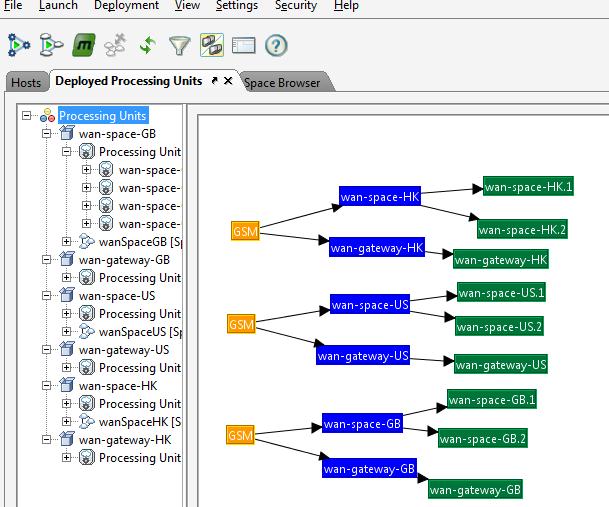The image size is (609, 507).
Task: Open the Deployment menu
Action: click(126, 6)
